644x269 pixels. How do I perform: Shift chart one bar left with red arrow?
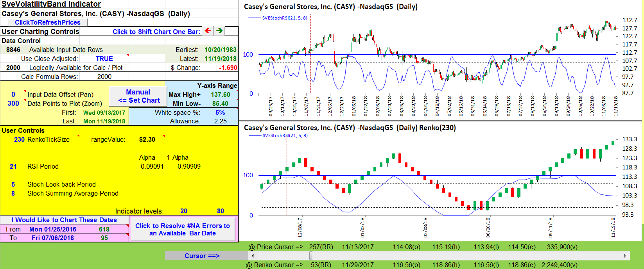(208, 31)
